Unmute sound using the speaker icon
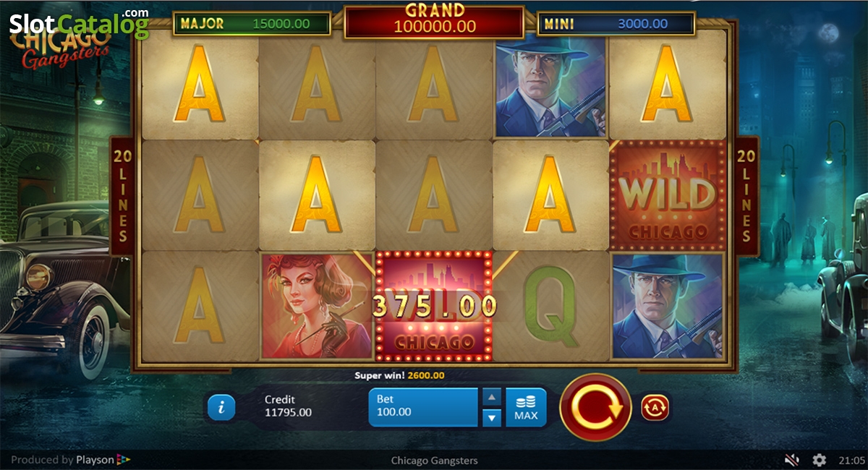Screen dimensions: 868x470 (792, 460)
